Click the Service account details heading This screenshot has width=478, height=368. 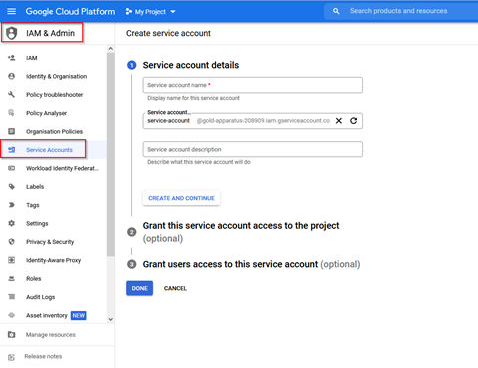tap(191, 65)
